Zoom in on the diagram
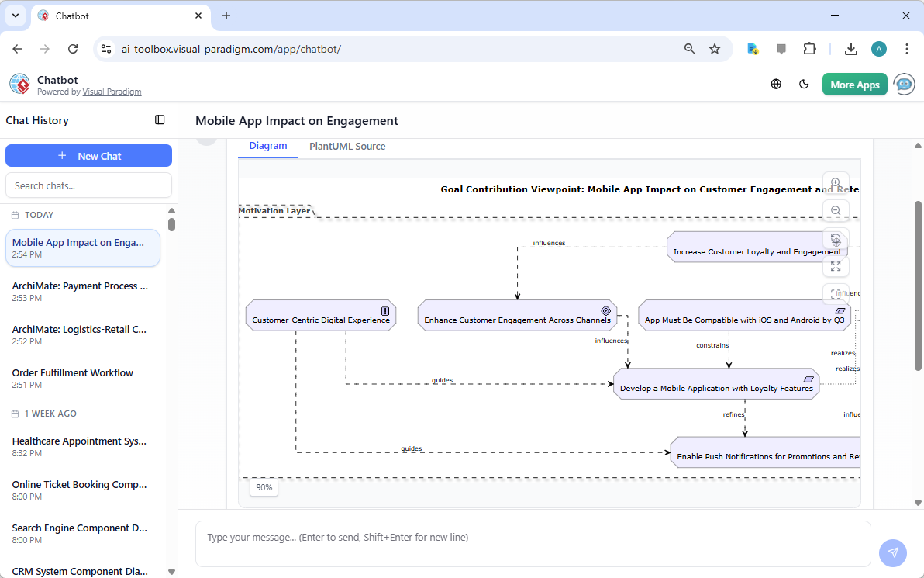Viewport: 924px width, 578px height. coord(836,182)
